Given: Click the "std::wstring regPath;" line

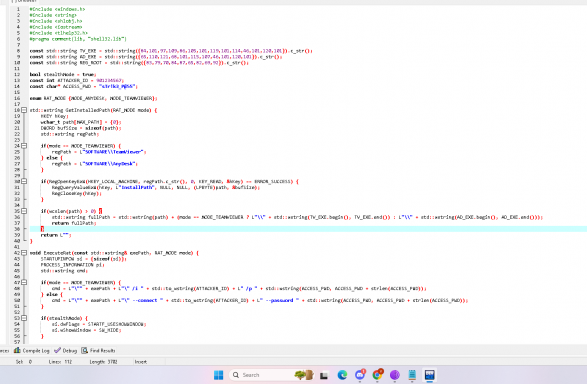Looking at the screenshot, I should tap(70, 134).
